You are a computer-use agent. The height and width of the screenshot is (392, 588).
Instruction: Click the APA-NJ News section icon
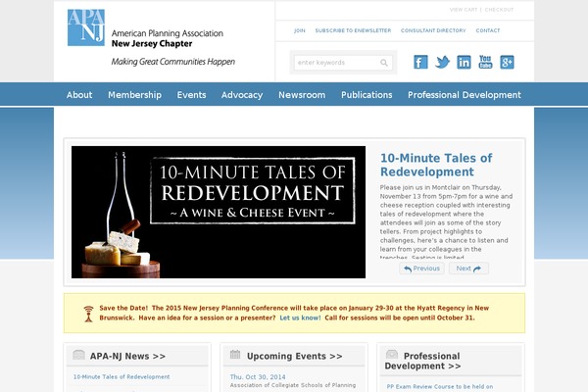[x=78, y=355]
